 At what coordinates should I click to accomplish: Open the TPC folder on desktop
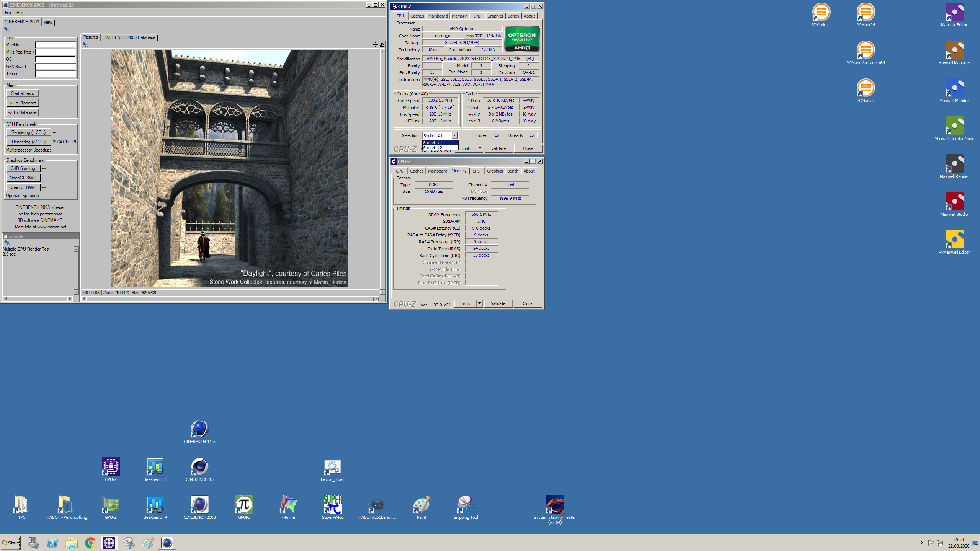tap(22, 507)
